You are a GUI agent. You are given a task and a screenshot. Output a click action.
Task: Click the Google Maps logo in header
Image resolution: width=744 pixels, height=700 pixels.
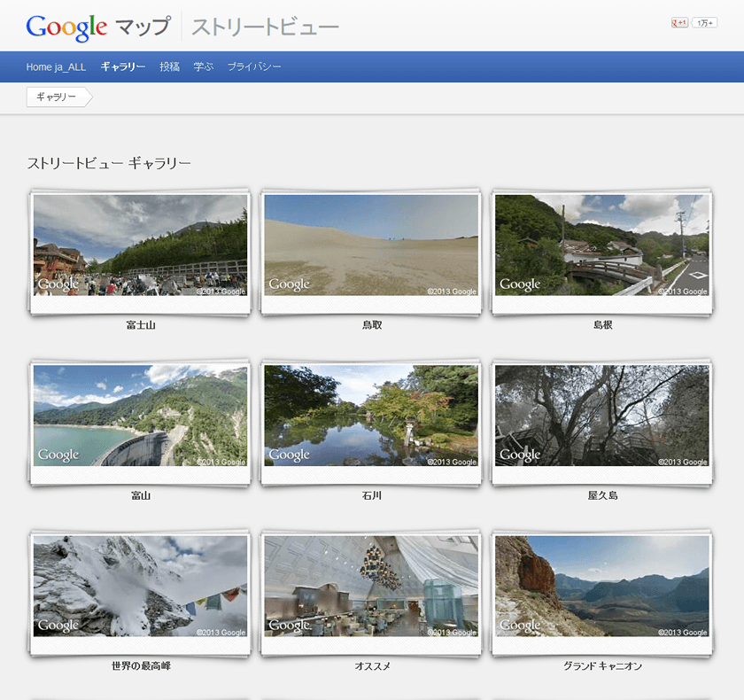(x=97, y=27)
